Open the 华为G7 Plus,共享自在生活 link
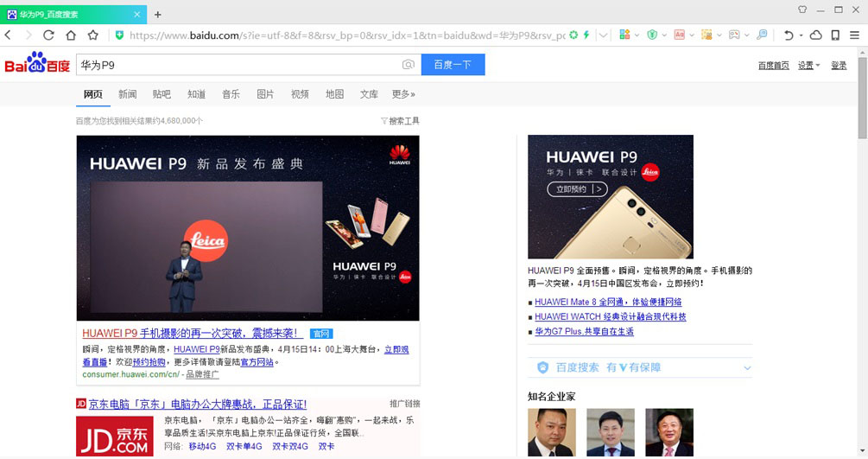 pos(584,332)
